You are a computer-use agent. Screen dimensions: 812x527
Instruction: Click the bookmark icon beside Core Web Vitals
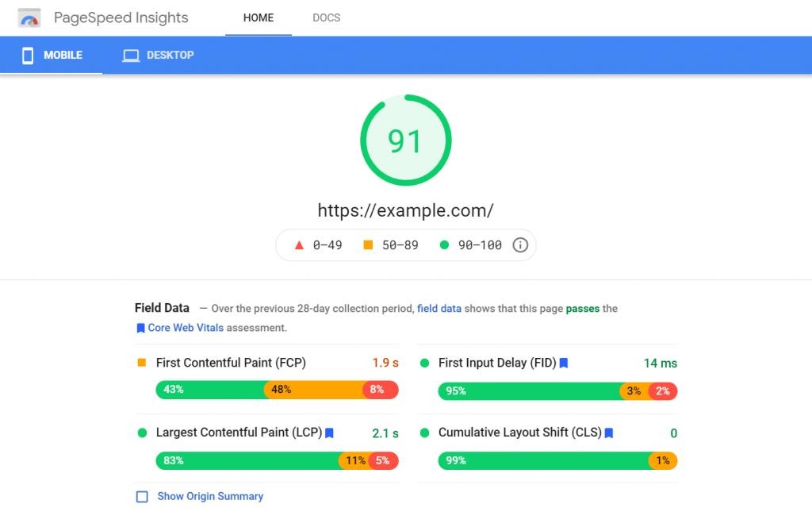pos(140,328)
